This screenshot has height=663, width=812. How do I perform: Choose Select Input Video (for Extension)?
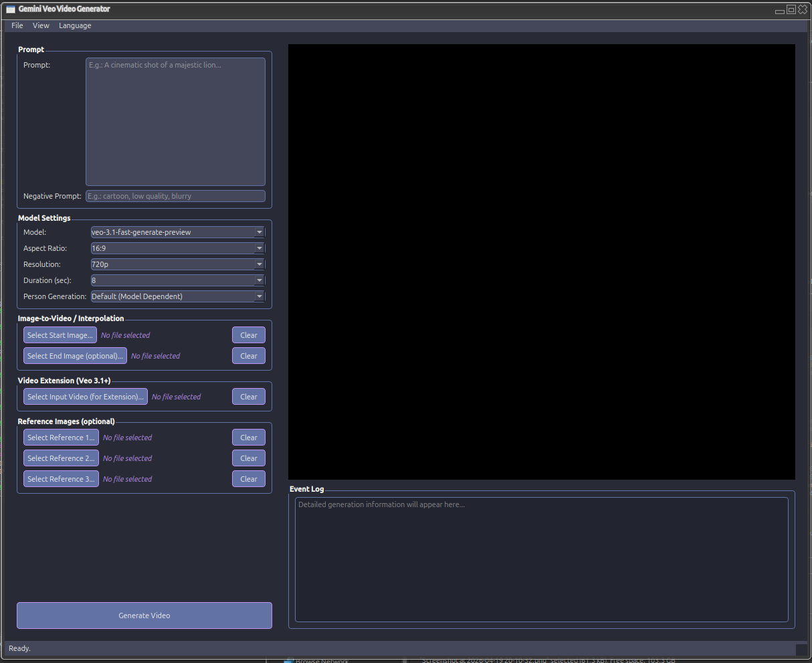click(86, 397)
